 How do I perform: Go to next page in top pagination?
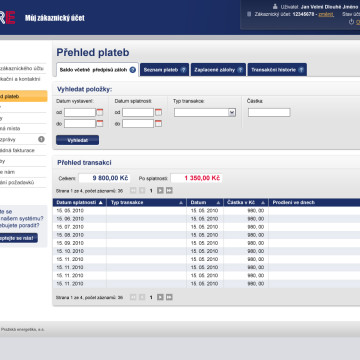pyautogui.click(x=160, y=191)
